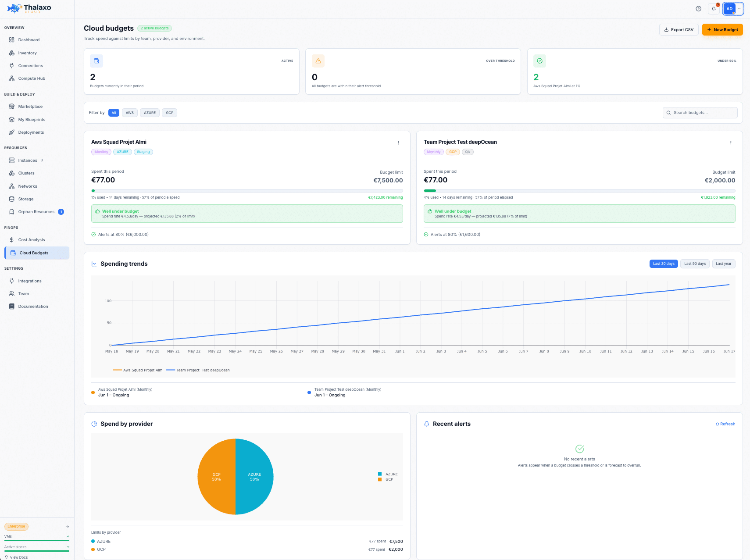Click the Aws Squad Projet Almi spend progress bar
Screen dimensions: 750x560
point(247,191)
